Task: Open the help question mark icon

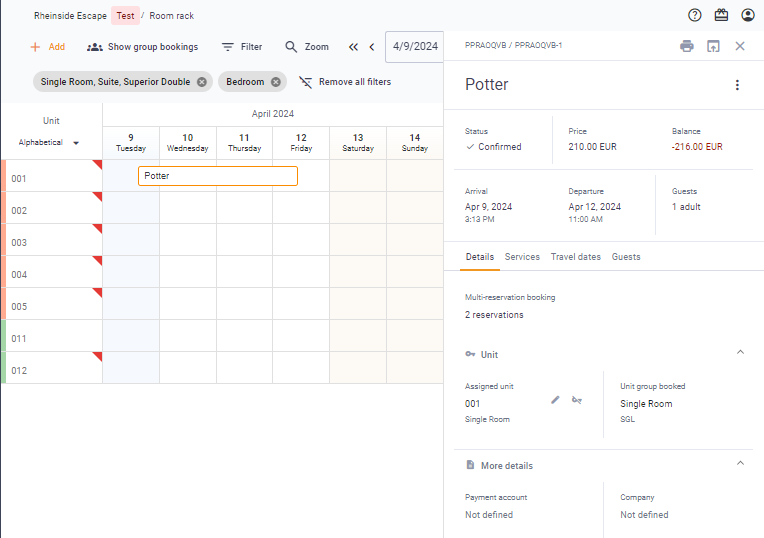Action: [x=695, y=15]
